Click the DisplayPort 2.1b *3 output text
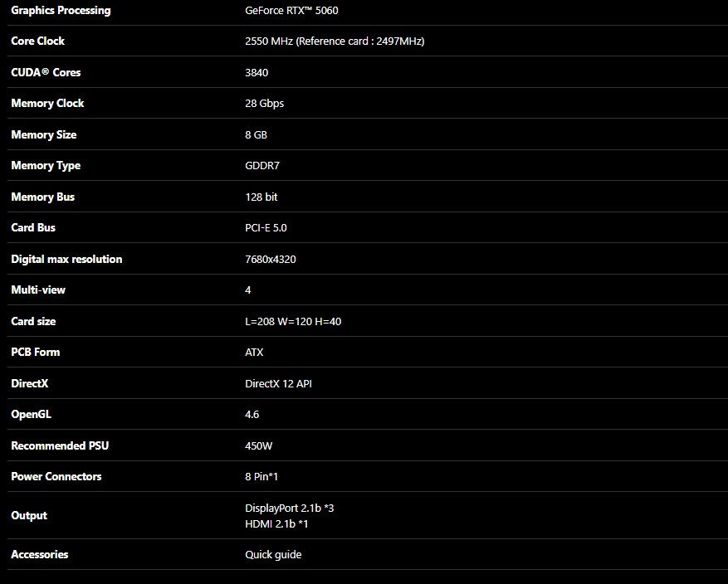This screenshot has height=584, width=728. [x=290, y=508]
